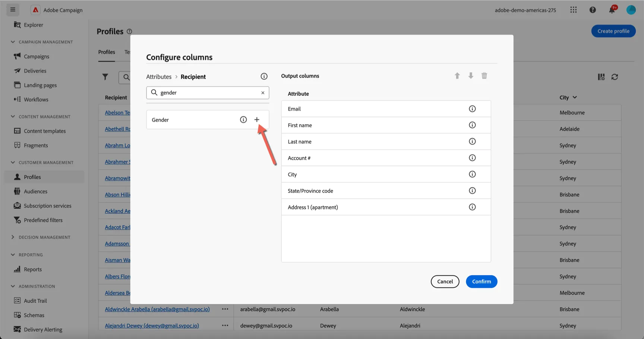Cancel the Configure columns dialog
Screen dimensions: 644x339
tap(445, 282)
